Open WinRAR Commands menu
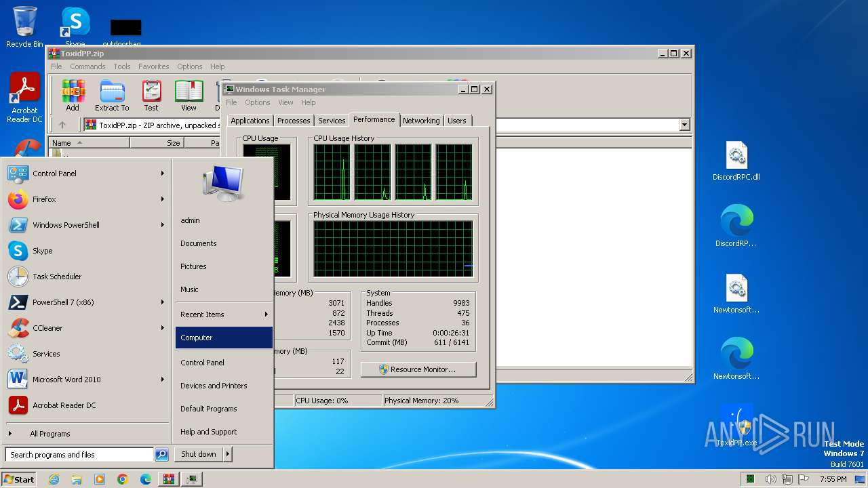The width and height of the screenshot is (868, 488). (87, 66)
